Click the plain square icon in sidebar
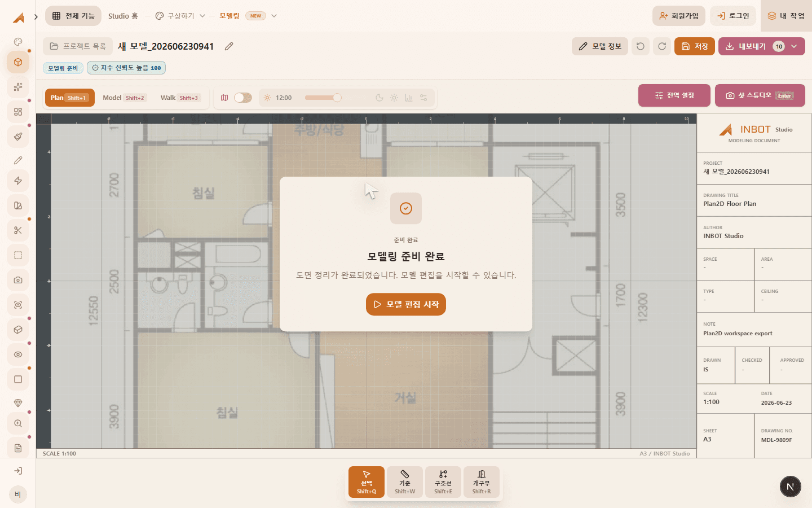Image resolution: width=812 pixels, height=508 pixels. (x=18, y=379)
